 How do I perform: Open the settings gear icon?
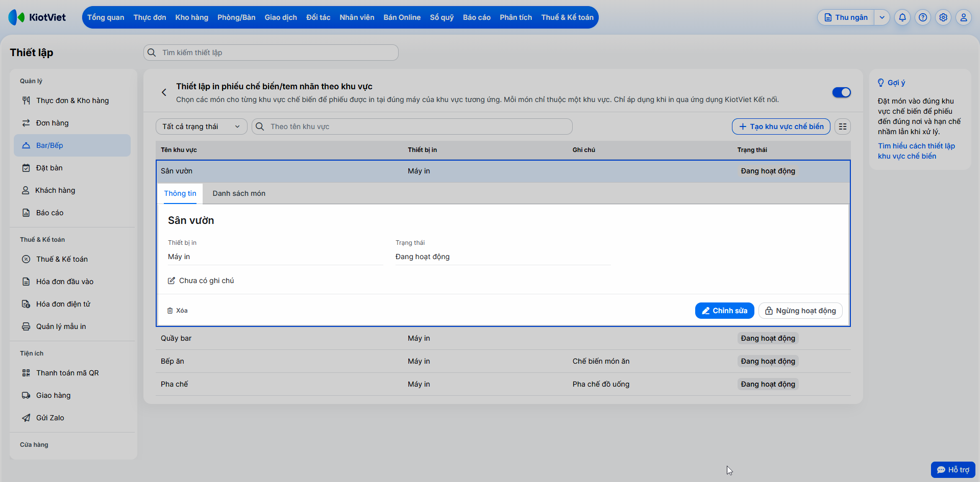point(943,17)
